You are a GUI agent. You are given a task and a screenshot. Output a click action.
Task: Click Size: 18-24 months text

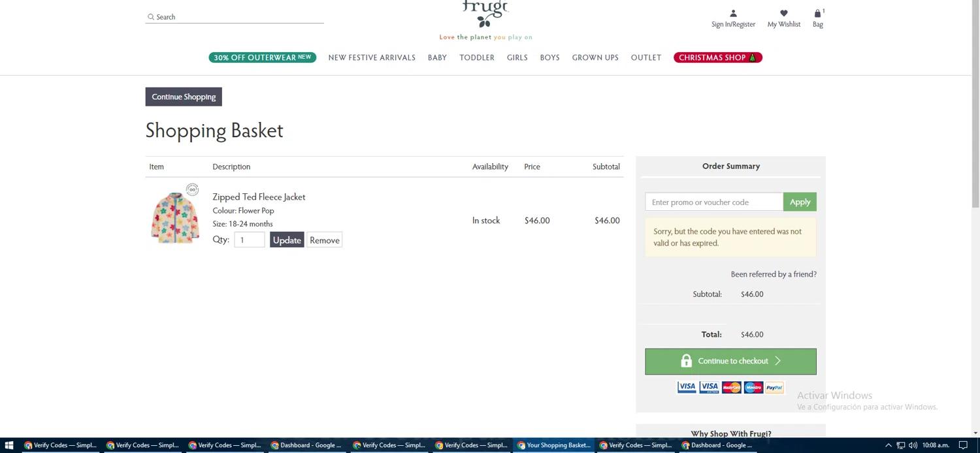tap(242, 224)
